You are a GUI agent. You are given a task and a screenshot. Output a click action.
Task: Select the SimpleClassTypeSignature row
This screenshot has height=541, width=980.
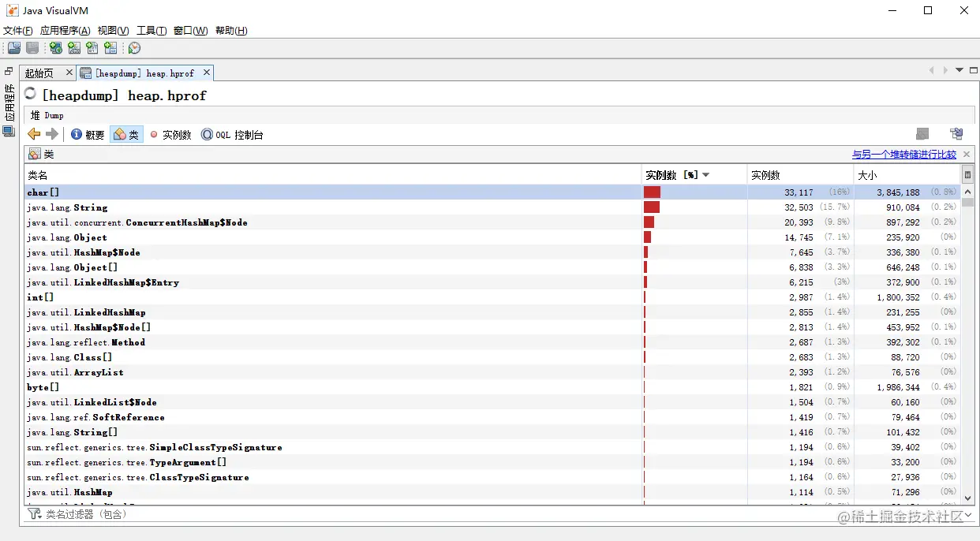pyautogui.click(x=493, y=447)
